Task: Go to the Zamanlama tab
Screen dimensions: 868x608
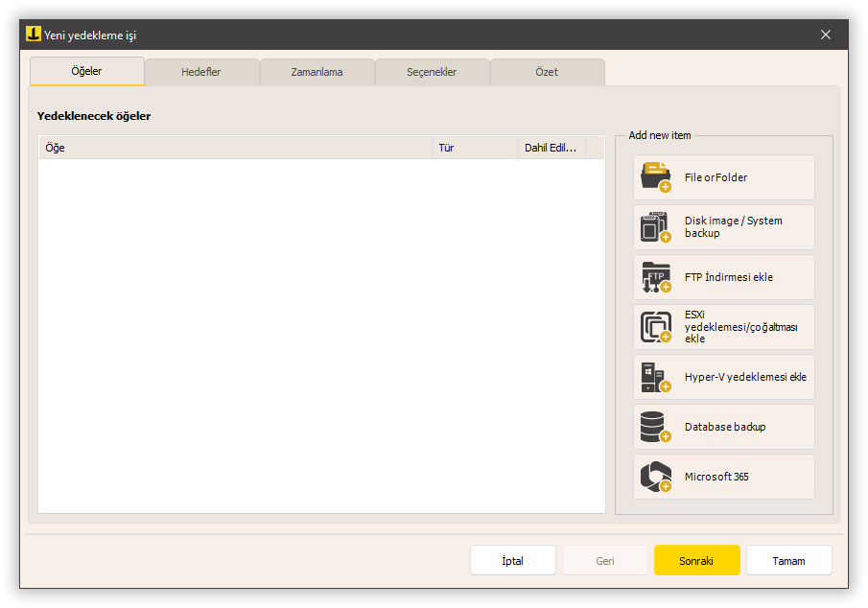Action: tap(317, 72)
